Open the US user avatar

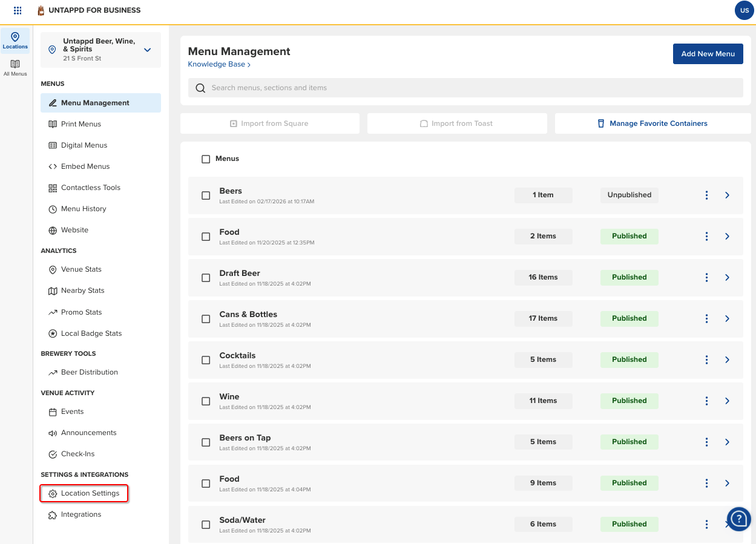coord(744,10)
